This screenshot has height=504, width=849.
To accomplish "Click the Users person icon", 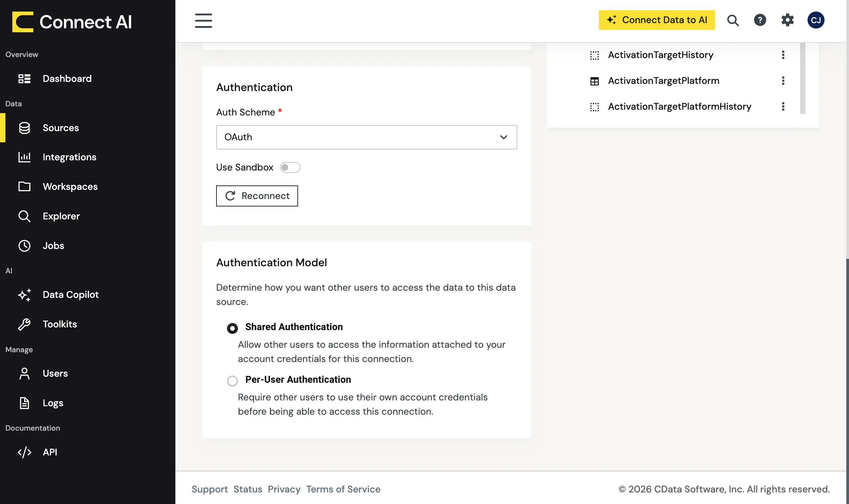I will coord(24,373).
